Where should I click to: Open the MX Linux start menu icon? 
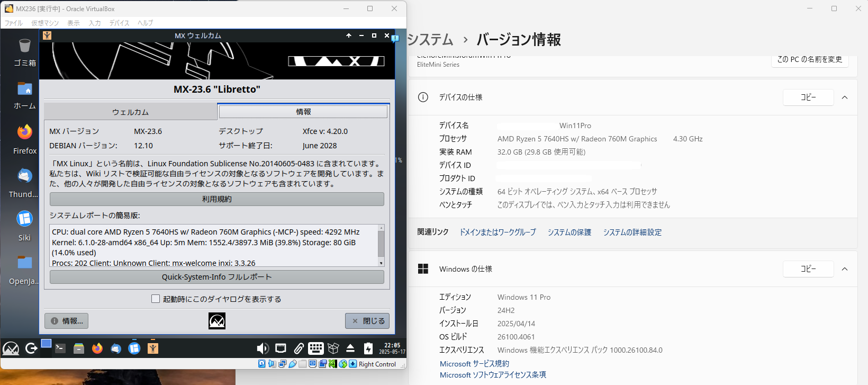point(11,348)
